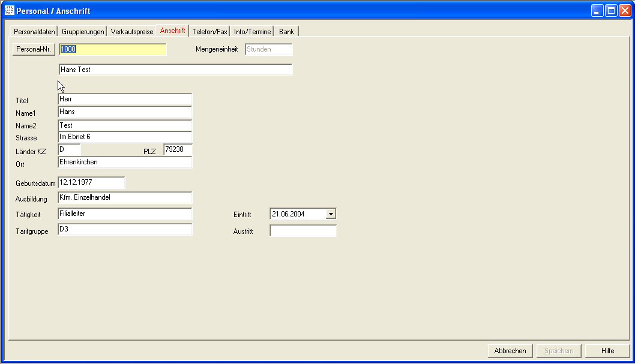Select the Verkaufspreise tab
635x364 pixels.
[x=132, y=32]
